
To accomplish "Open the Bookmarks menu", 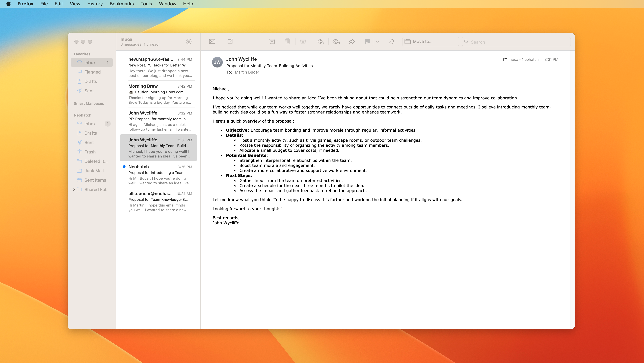I will tap(121, 4).
